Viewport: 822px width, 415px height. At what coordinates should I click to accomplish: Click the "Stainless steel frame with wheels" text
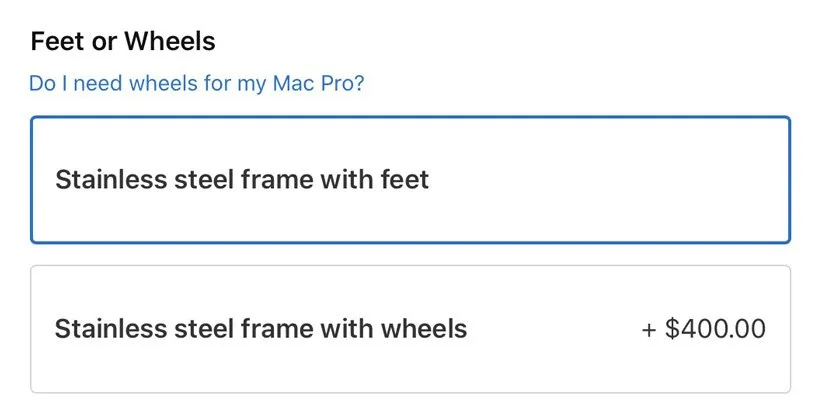pos(261,328)
